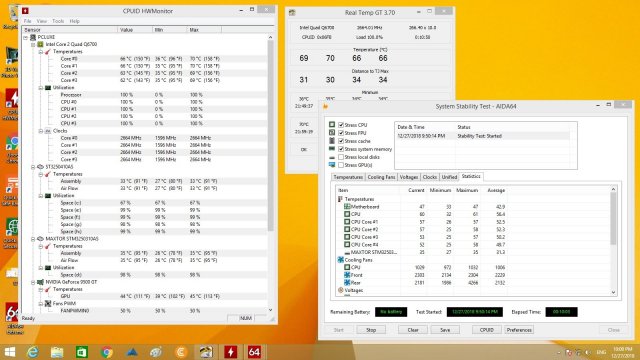640x360 pixels.
Task: Click the icon beside Stress CPU in AIDA64
Action: (332, 124)
